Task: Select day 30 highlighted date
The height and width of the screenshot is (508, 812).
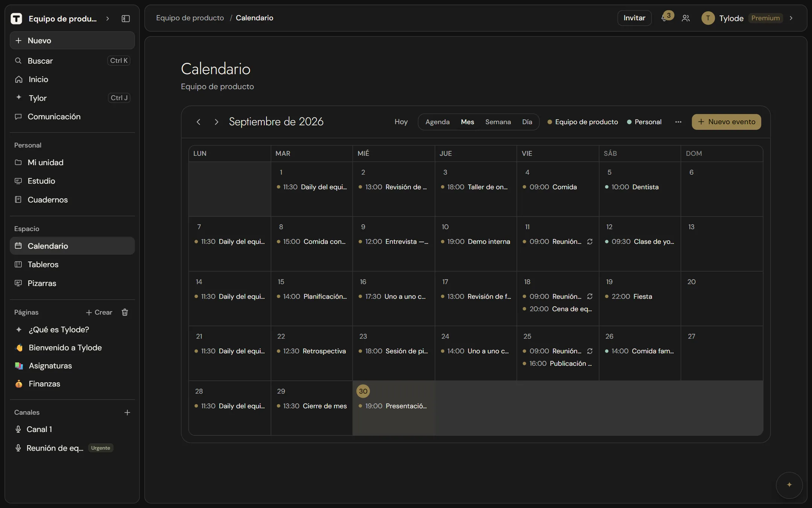Action: click(363, 391)
